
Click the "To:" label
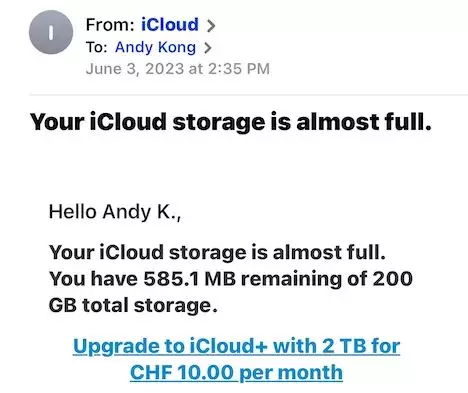point(96,47)
